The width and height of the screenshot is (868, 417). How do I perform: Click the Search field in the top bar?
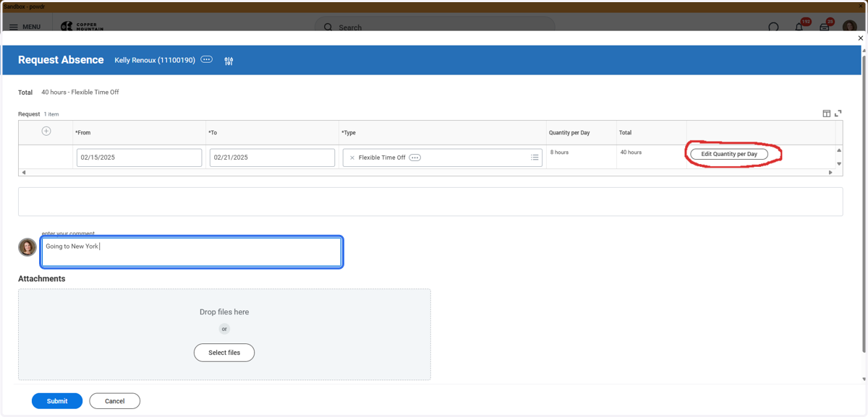435,27
